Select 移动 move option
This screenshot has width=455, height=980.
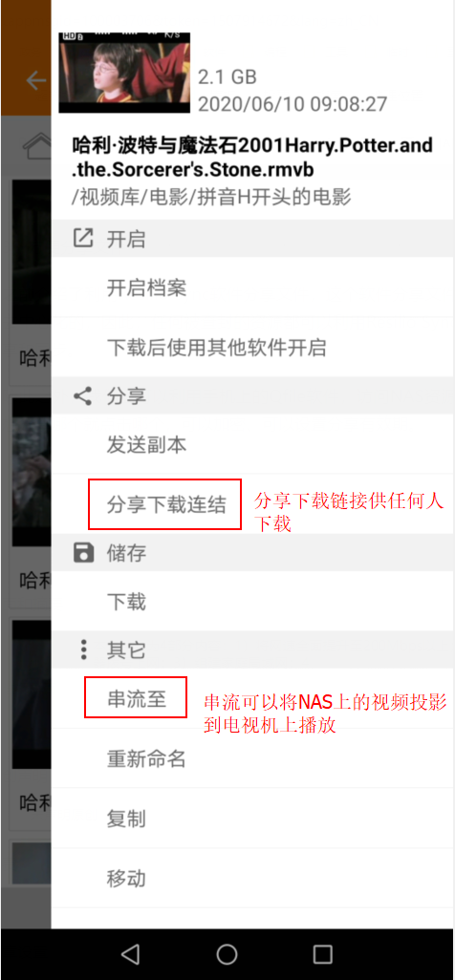click(x=253, y=878)
